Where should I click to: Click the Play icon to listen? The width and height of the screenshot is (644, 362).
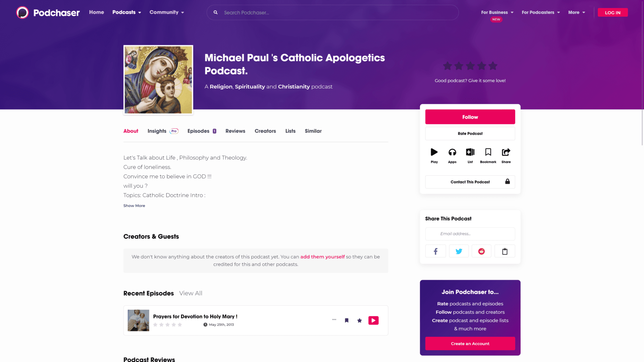tap(434, 152)
